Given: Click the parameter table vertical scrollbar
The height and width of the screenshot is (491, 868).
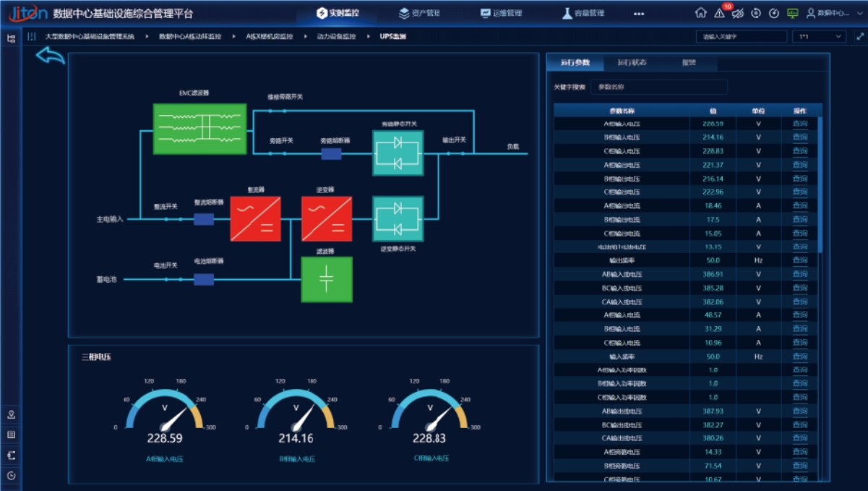Looking at the screenshot, I should click(820, 181).
